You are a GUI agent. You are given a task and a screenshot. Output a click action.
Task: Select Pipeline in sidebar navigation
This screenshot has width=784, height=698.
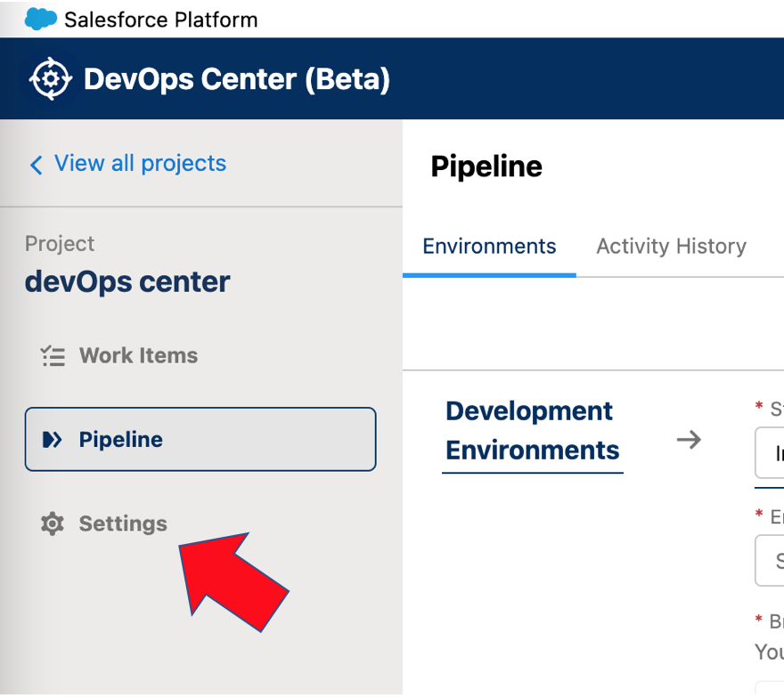[200, 439]
